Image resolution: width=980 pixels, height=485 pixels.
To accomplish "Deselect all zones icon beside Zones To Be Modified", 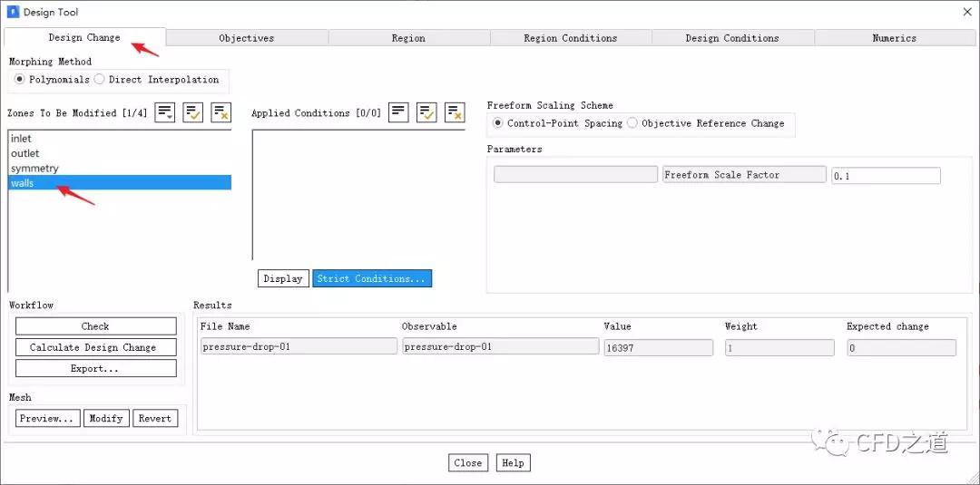I will point(221,113).
